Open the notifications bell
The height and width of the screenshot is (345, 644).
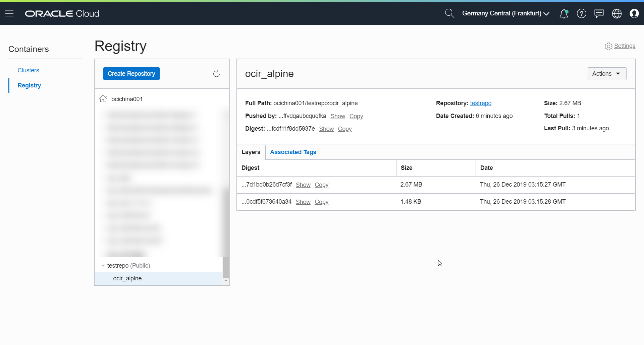tap(564, 13)
